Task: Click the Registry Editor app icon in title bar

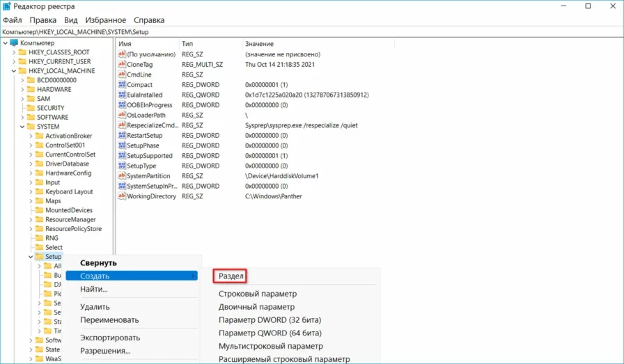Action: coord(6,7)
